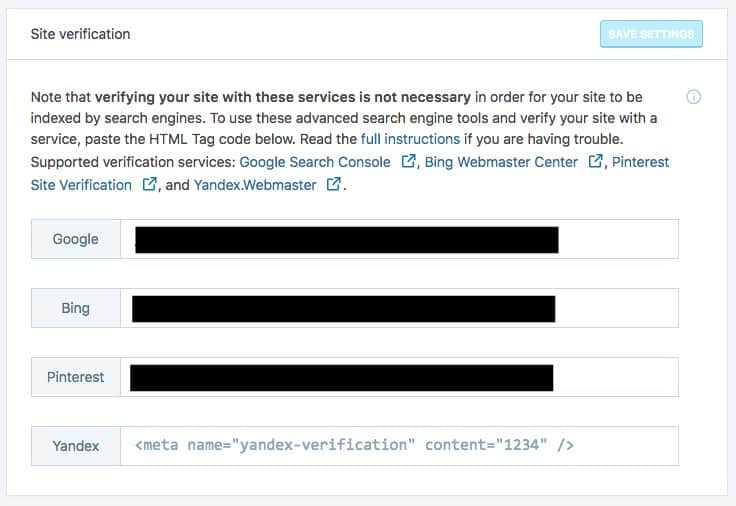Open the info icon beside the note
The image size is (736, 506).
click(x=693, y=97)
